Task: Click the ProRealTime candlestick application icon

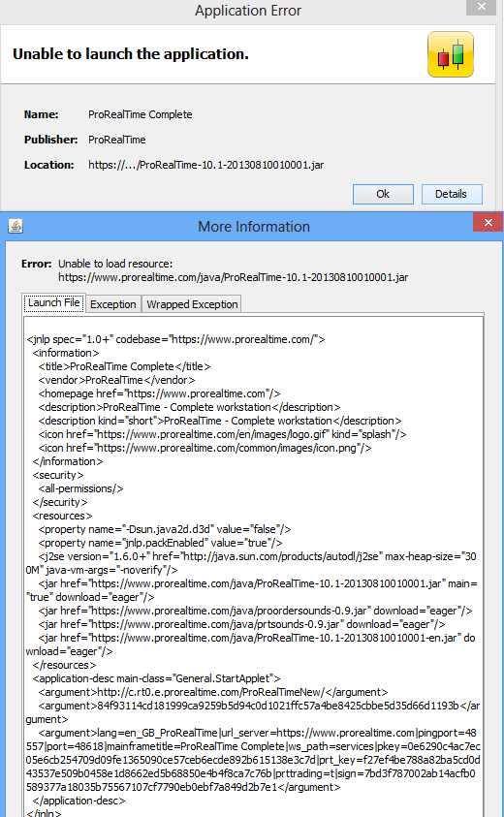Action: coord(451,54)
